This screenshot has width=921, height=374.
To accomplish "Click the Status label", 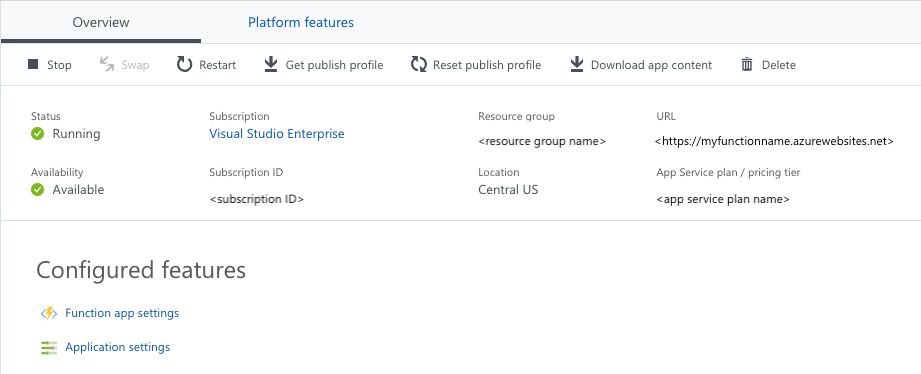I will [x=46, y=116].
